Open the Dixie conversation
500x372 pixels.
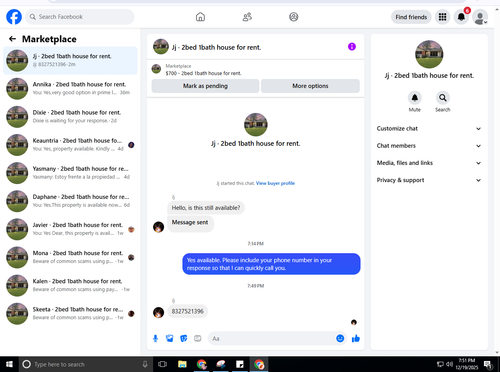pos(70,117)
